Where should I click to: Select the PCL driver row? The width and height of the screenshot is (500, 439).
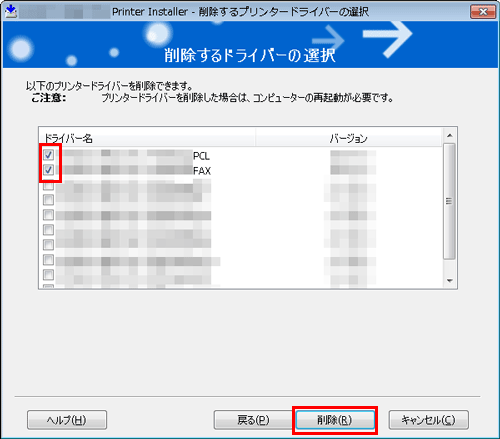point(241,155)
